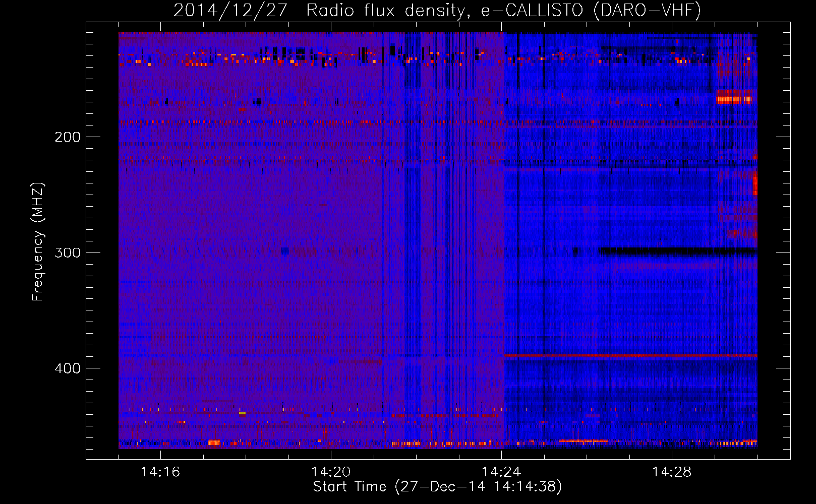Click the "14:28" time tick label
816x504 pixels.
672,472
